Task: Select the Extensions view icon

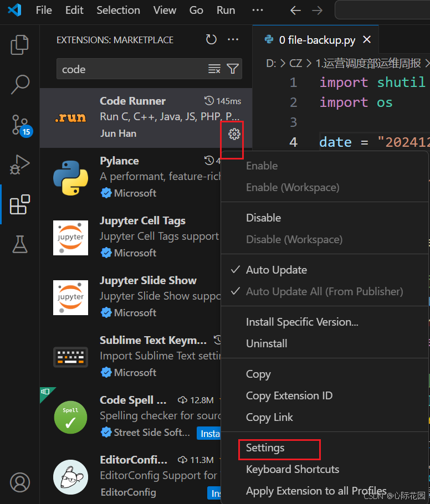Action: coord(19,204)
